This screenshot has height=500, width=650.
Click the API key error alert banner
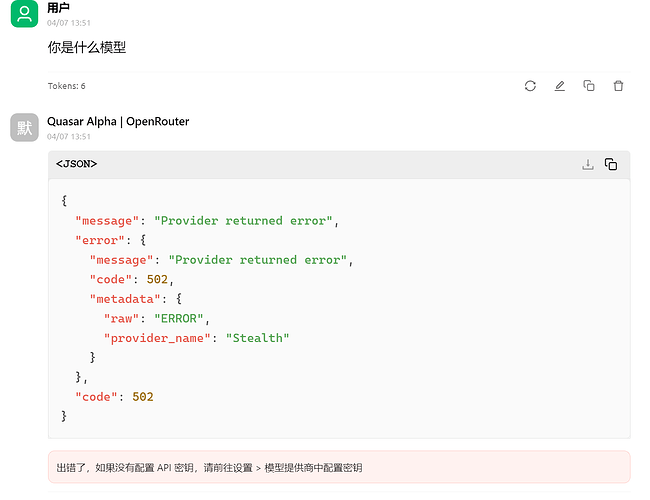[x=339, y=467]
